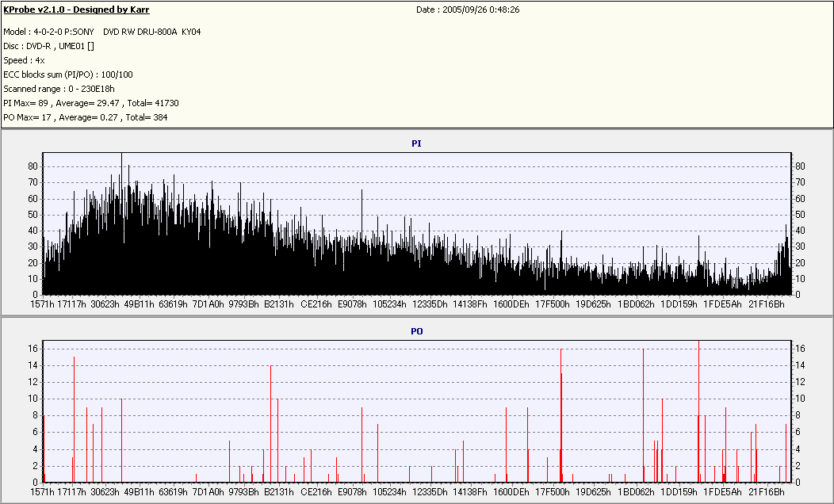Click the PI chart title

[416, 143]
